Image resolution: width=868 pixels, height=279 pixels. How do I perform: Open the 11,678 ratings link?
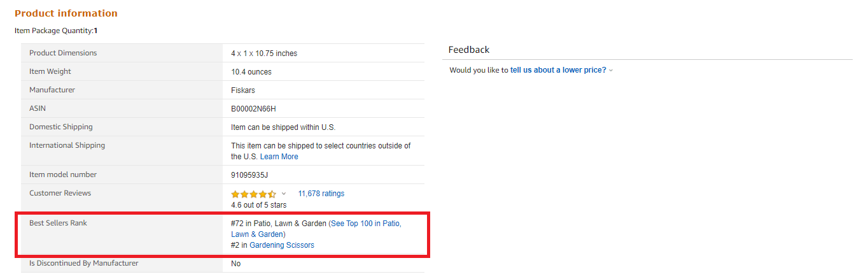click(x=321, y=194)
